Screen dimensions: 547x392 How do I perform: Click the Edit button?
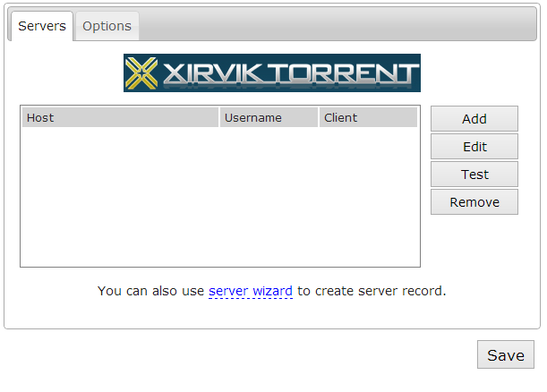[474, 147]
